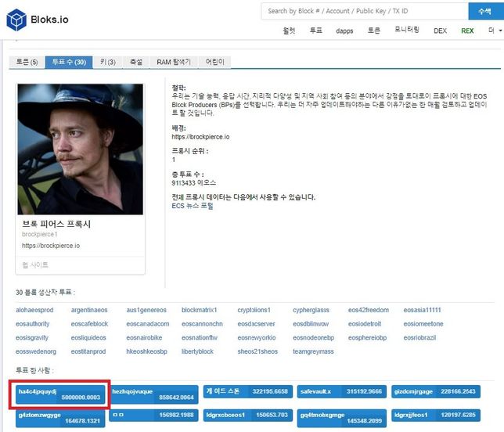The image size is (504, 432).
Task: Open the 월렛 menu item
Action: 289,31
